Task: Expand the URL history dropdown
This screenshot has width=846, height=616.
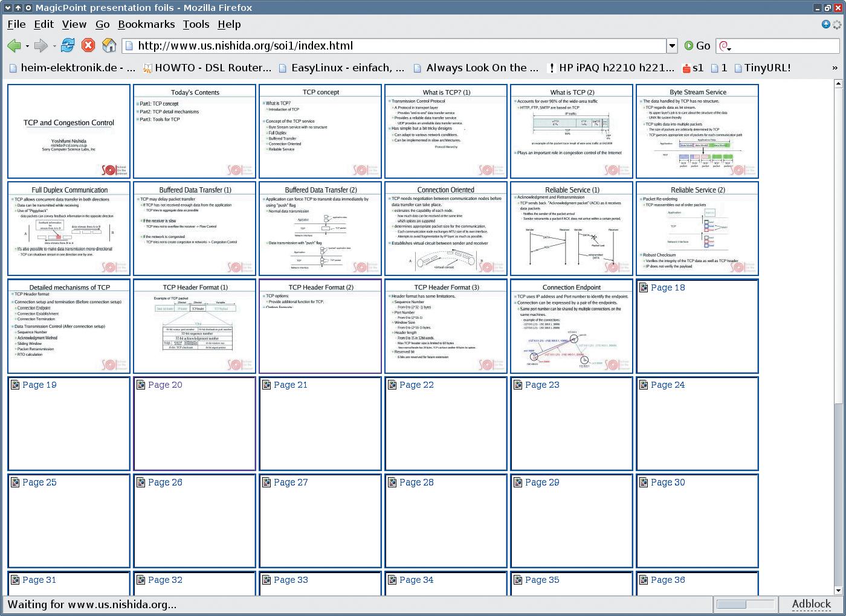Action: coord(672,46)
